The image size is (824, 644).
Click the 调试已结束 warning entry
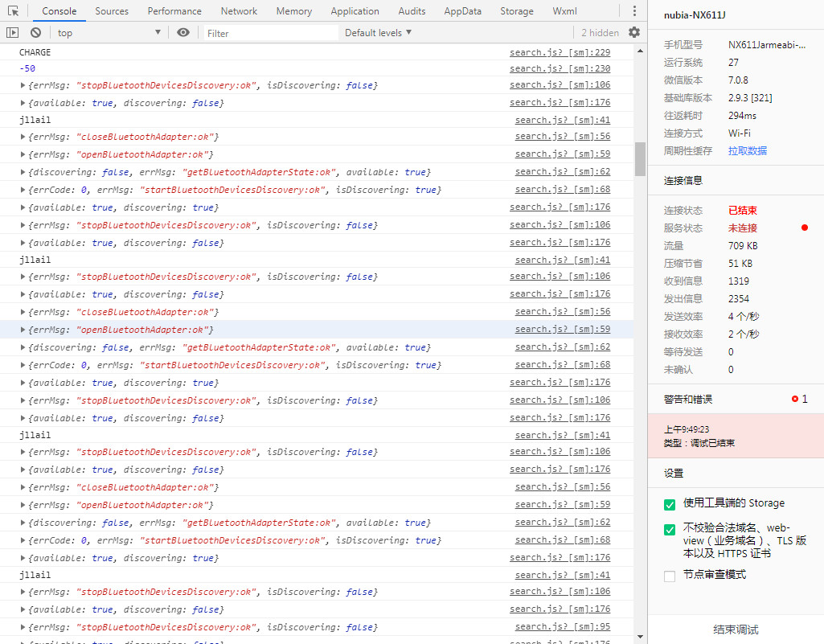tap(736, 436)
